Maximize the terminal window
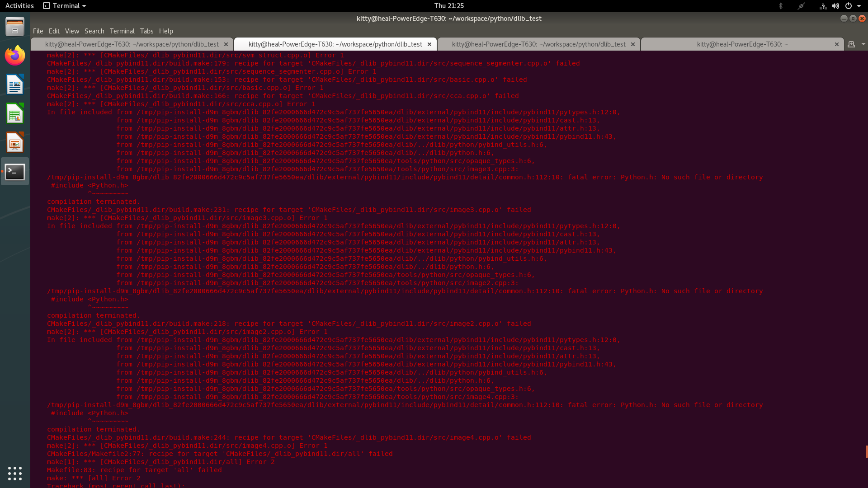Viewport: 868px width, 488px height. [x=853, y=19]
